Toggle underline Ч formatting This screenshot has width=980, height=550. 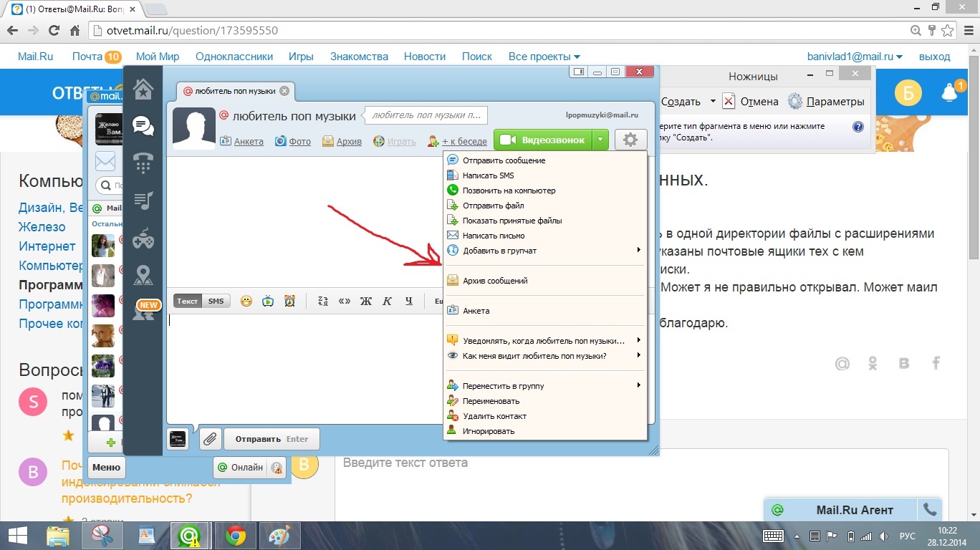(x=409, y=301)
